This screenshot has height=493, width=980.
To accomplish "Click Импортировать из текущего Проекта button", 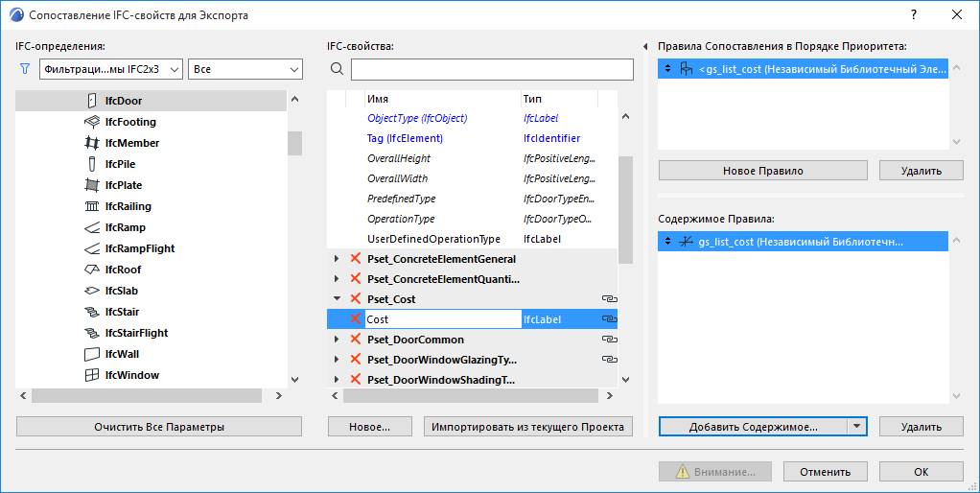I will 528,427.
